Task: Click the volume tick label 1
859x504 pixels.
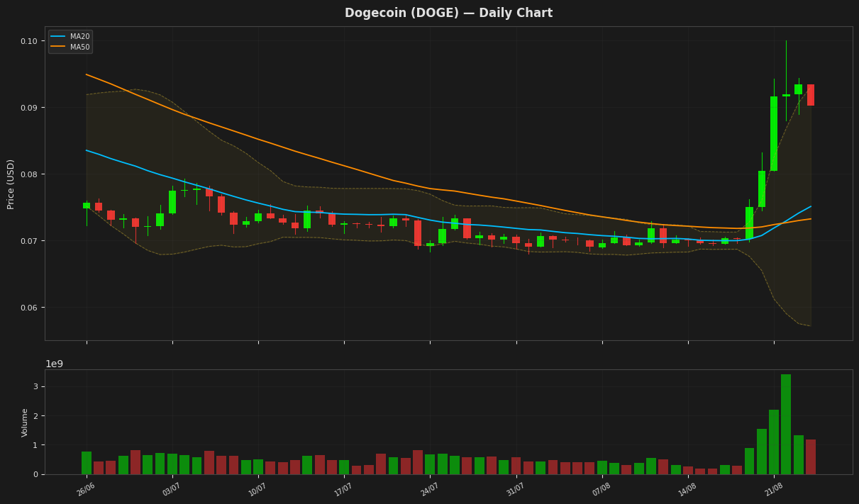Action: (37, 445)
